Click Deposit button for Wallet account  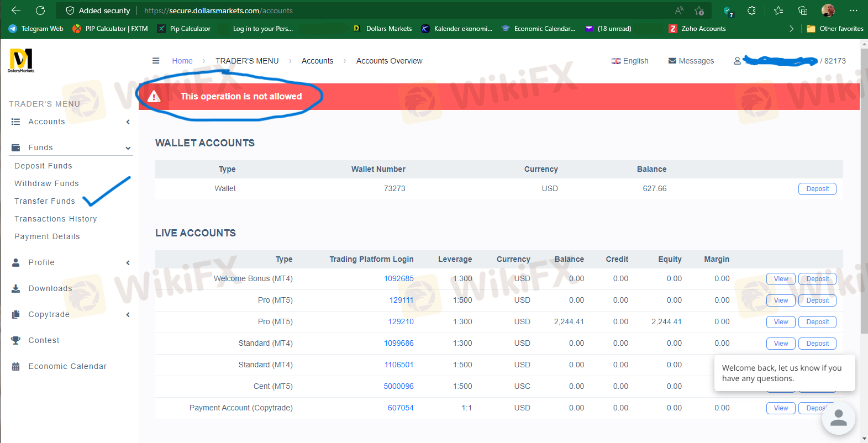click(817, 189)
